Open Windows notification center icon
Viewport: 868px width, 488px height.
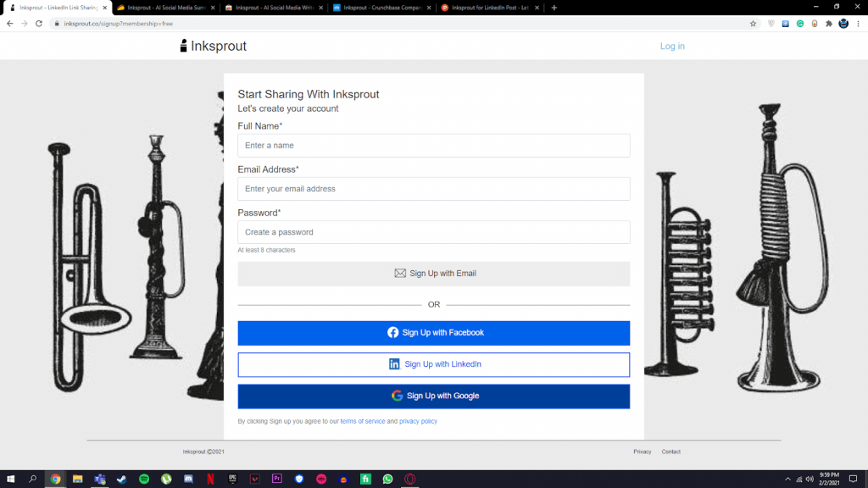[x=853, y=480]
